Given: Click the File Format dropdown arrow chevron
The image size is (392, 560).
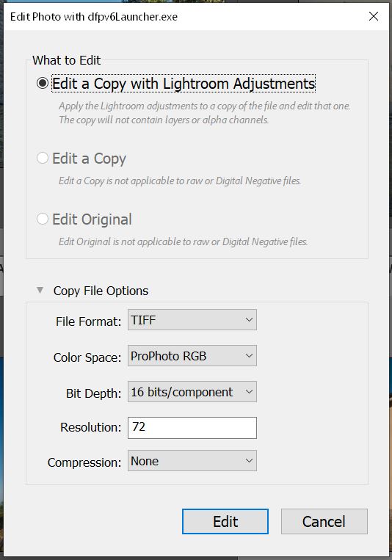Looking at the screenshot, I should (x=249, y=320).
